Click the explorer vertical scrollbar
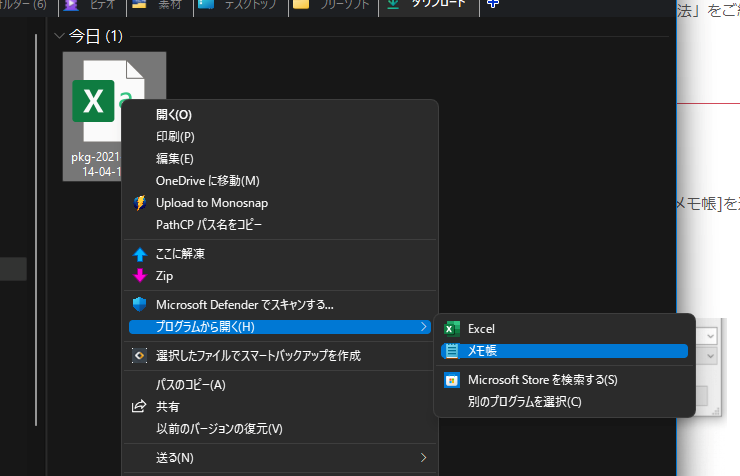The height and width of the screenshot is (476, 740). (x=36, y=230)
